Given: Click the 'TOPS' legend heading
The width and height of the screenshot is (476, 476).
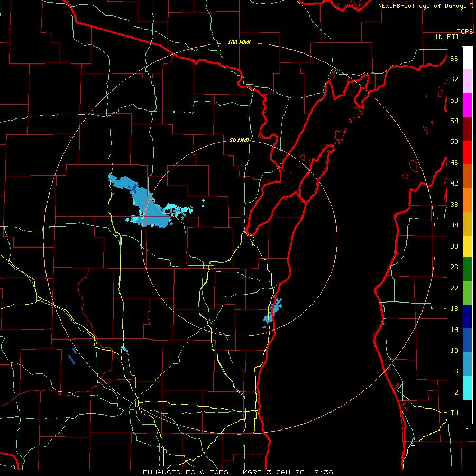Looking at the screenshot, I should point(465,31).
